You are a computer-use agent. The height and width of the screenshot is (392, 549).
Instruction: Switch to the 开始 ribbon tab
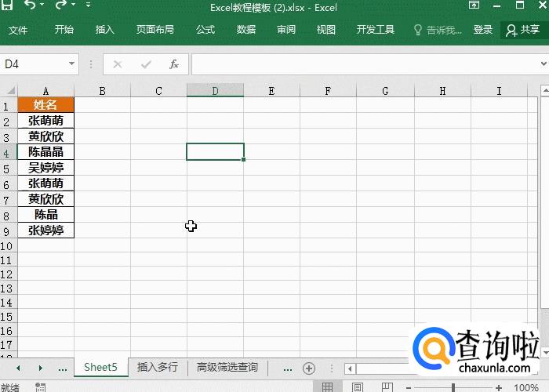(64, 30)
